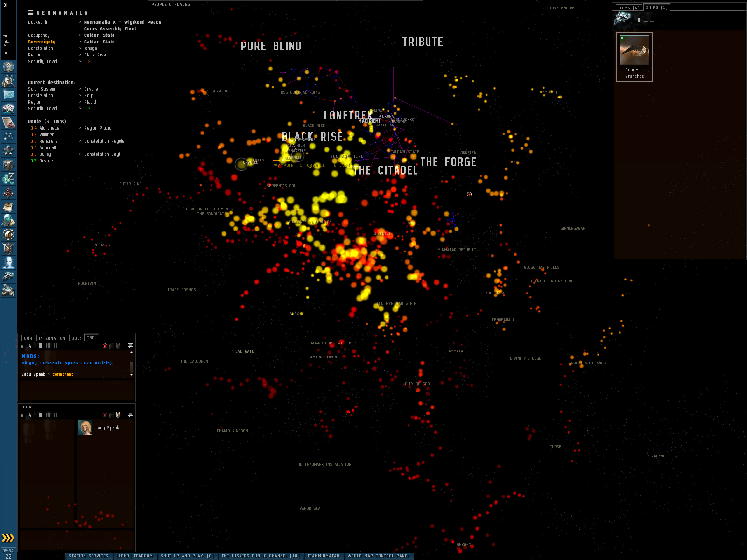Open the [ADHD] Tearoom channel button
747x560 pixels.
pyautogui.click(x=134, y=556)
